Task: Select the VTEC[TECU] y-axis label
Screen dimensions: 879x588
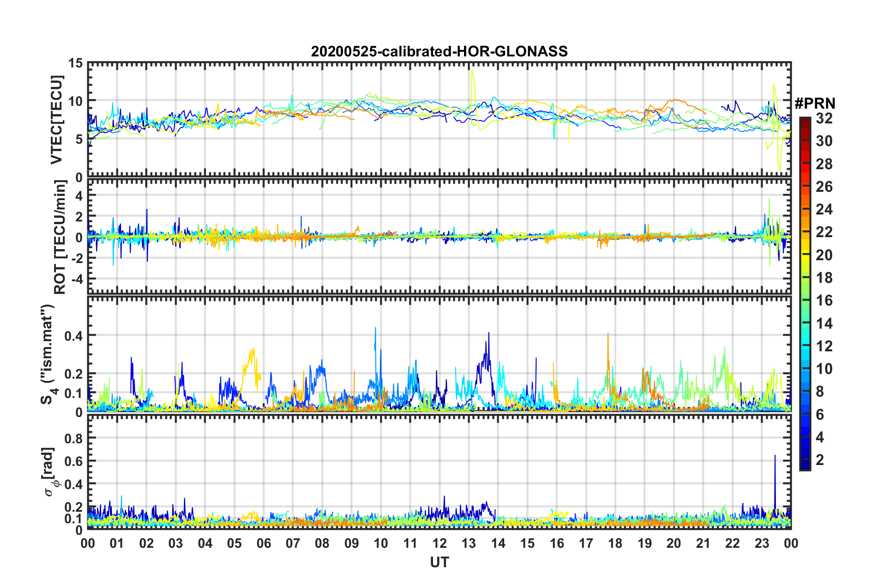Action: click(x=56, y=120)
